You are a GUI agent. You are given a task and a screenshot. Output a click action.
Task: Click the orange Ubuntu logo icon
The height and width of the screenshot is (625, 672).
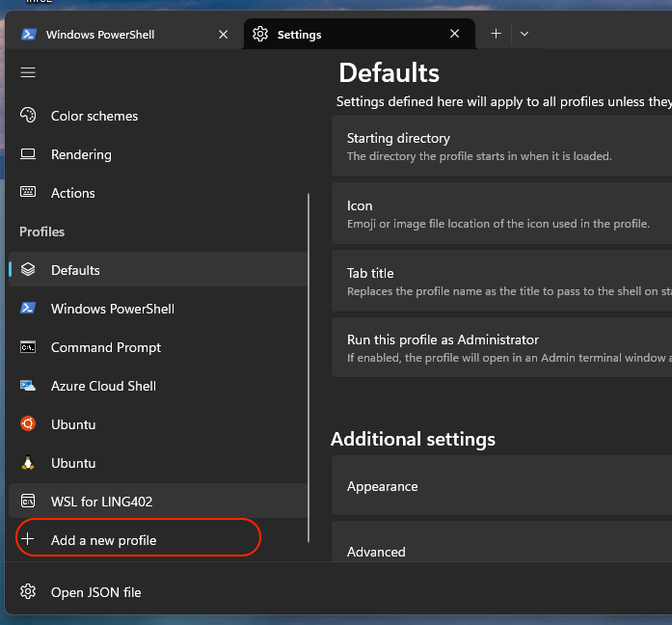point(28,423)
